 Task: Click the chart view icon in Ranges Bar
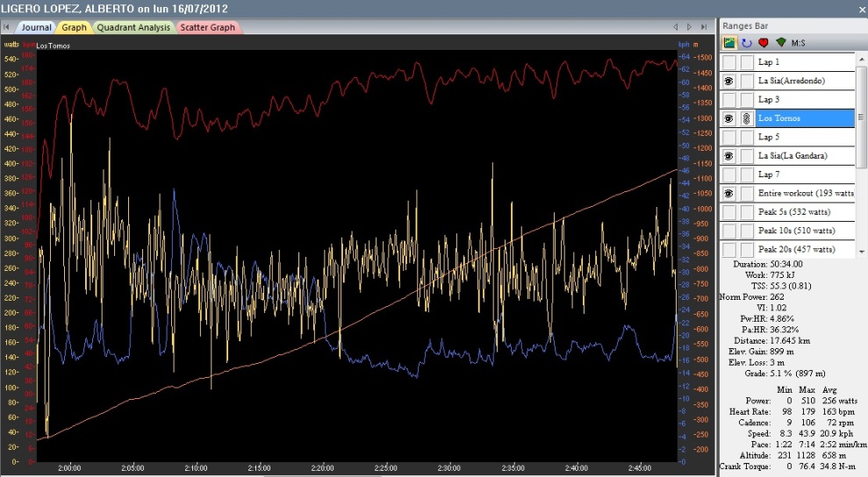729,43
